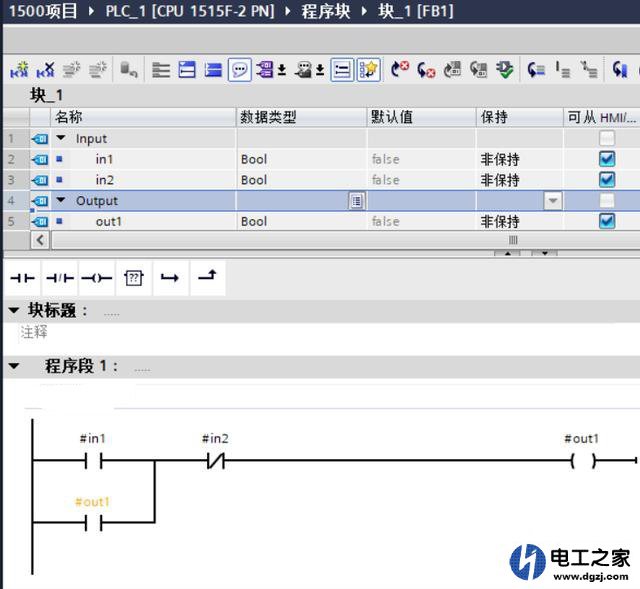
Task: Insert a normally open contact
Action: click(x=22, y=278)
